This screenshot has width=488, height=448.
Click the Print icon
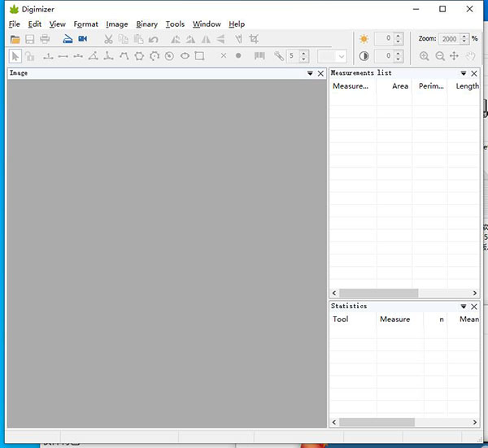coord(45,39)
